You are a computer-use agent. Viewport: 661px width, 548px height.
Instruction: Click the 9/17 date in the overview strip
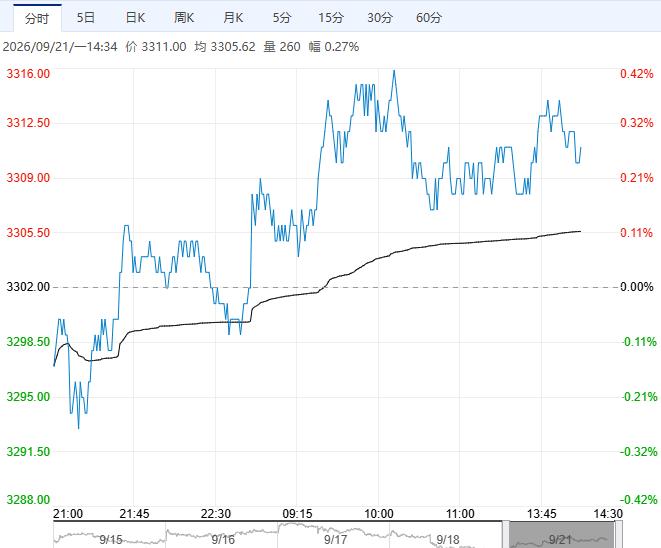tap(335, 539)
